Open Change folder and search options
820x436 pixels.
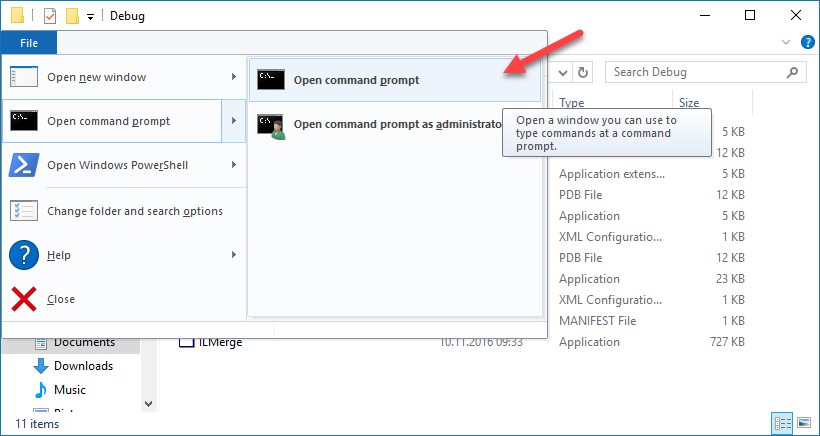click(124, 211)
